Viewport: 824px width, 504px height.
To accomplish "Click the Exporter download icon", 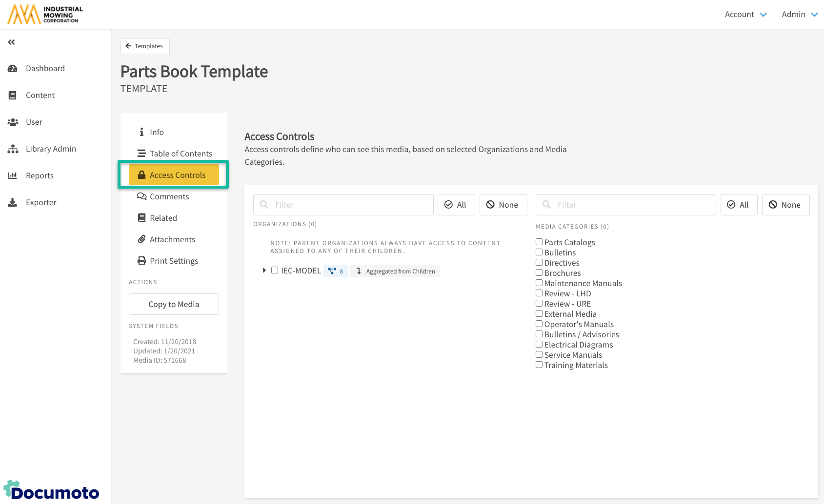I will click(x=13, y=203).
